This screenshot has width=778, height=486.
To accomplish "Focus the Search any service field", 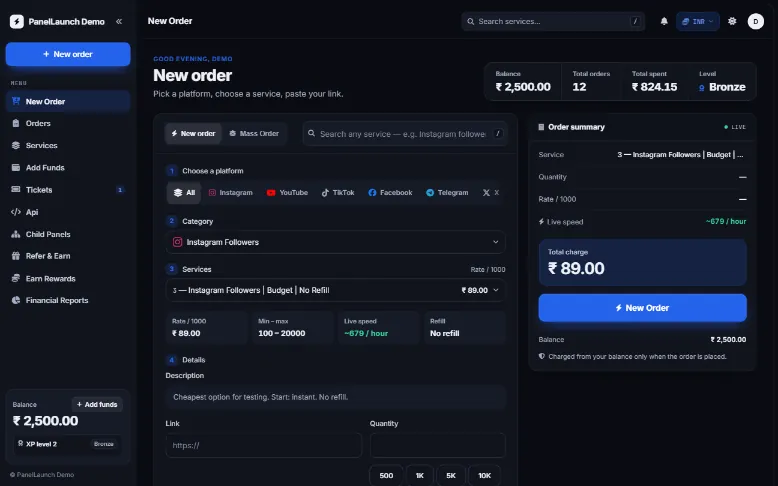I will [405, 134].
